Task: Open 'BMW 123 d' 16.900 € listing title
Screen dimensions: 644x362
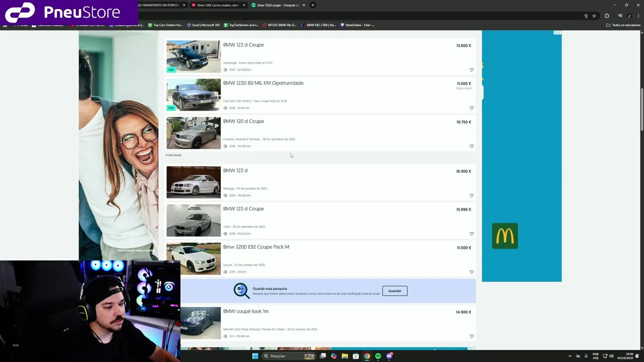Action: (x=235, y=170)
